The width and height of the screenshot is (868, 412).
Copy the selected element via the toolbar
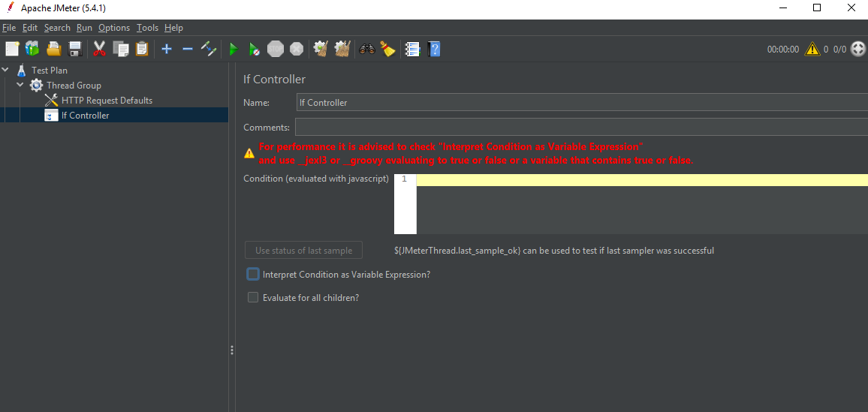121,50
